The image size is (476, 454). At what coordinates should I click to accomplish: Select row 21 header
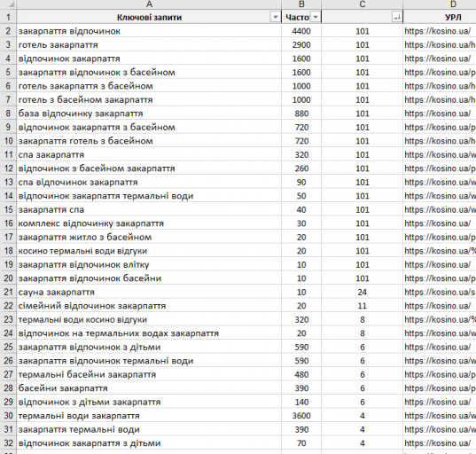pyautogui.click(x=8, y=292)
